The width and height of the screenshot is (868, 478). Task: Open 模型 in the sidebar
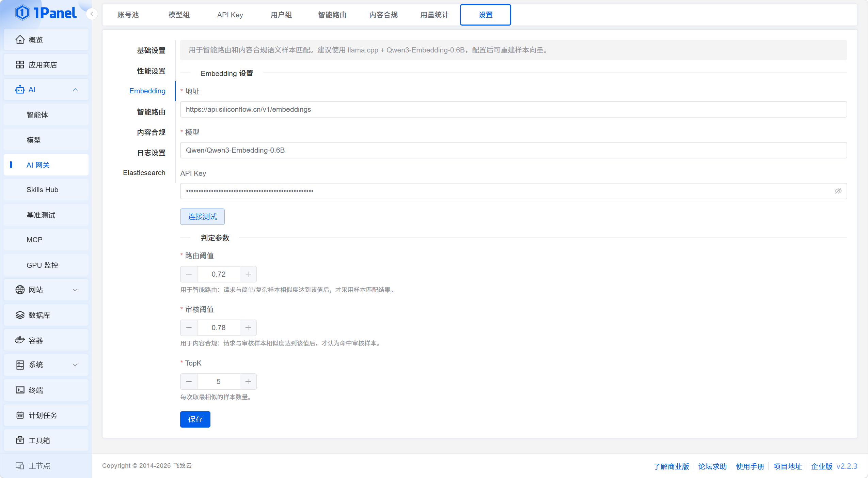tap(46, 140)
